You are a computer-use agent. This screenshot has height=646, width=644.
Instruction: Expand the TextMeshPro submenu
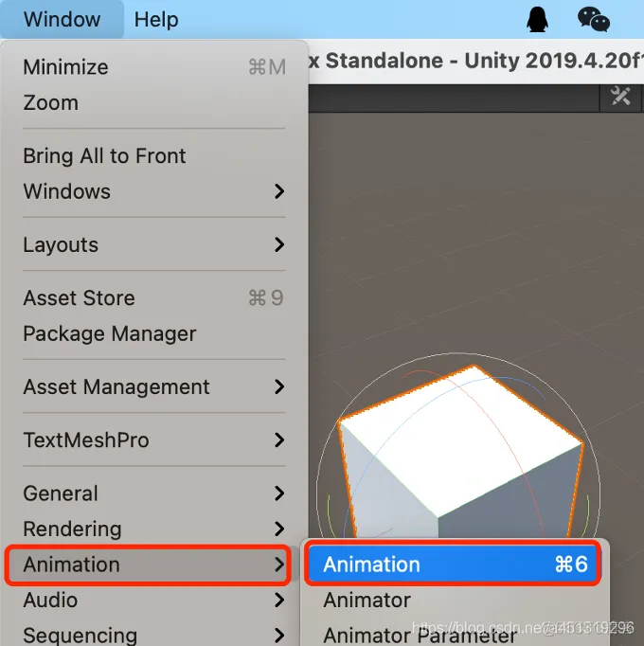coord(154,440)
